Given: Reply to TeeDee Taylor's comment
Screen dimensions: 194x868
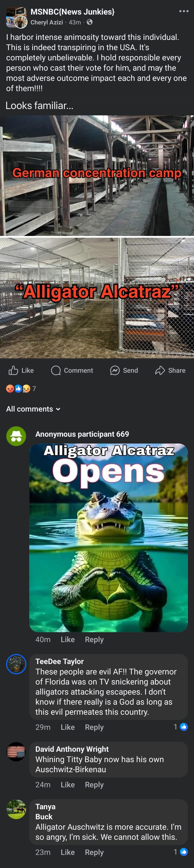Looking at the screenshot, I should (94, 727).
